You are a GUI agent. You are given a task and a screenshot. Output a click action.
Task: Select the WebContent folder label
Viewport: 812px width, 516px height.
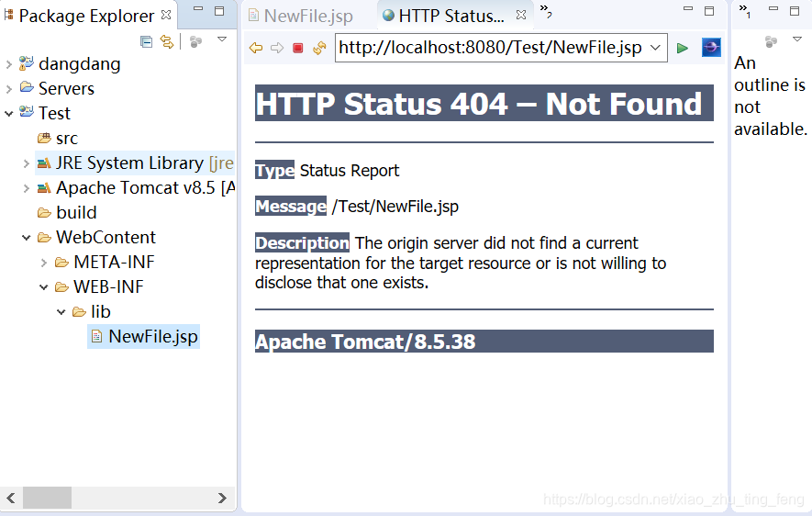(x=106, y=237)
